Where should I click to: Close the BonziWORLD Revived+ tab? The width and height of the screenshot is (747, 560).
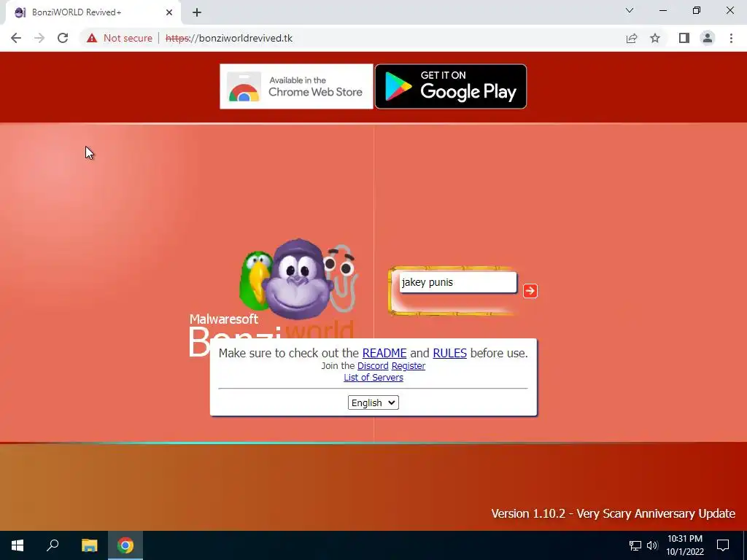tap(169, 13)
